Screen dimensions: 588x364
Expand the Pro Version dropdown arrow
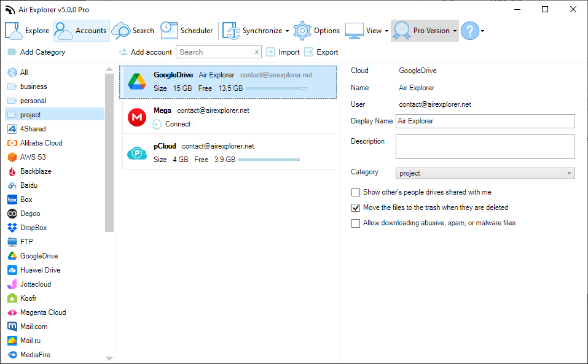coord(455,31)
